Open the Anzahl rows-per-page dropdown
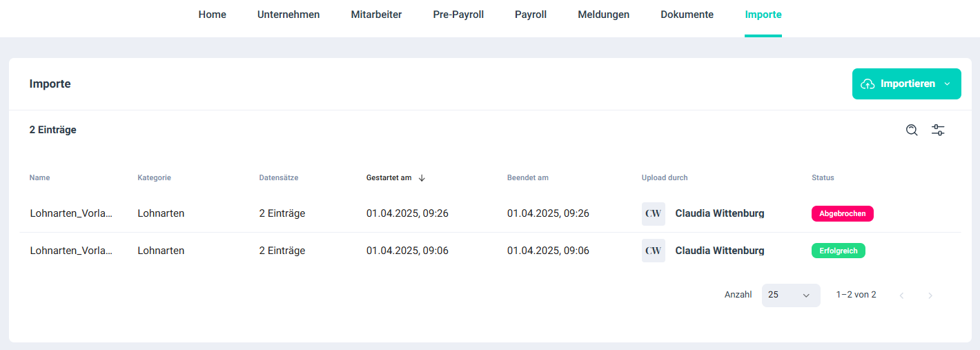Viewport: 980px width, 350px height. 790,295
